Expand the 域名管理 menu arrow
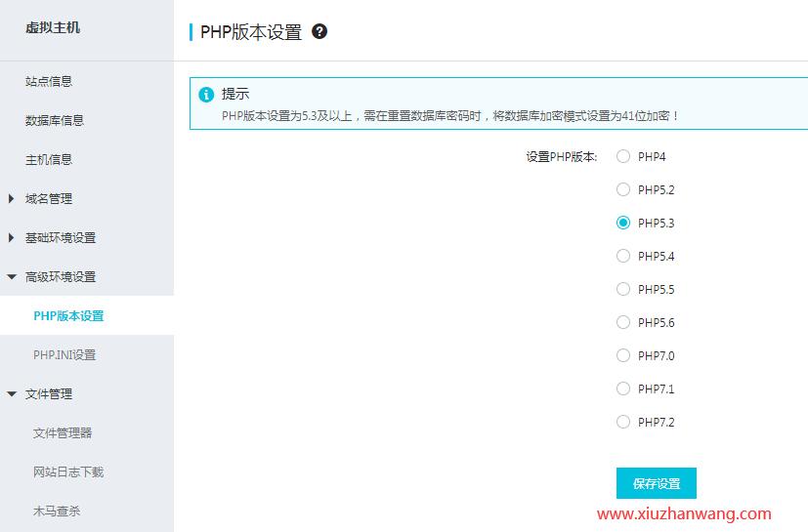 (x=12, y=199)
